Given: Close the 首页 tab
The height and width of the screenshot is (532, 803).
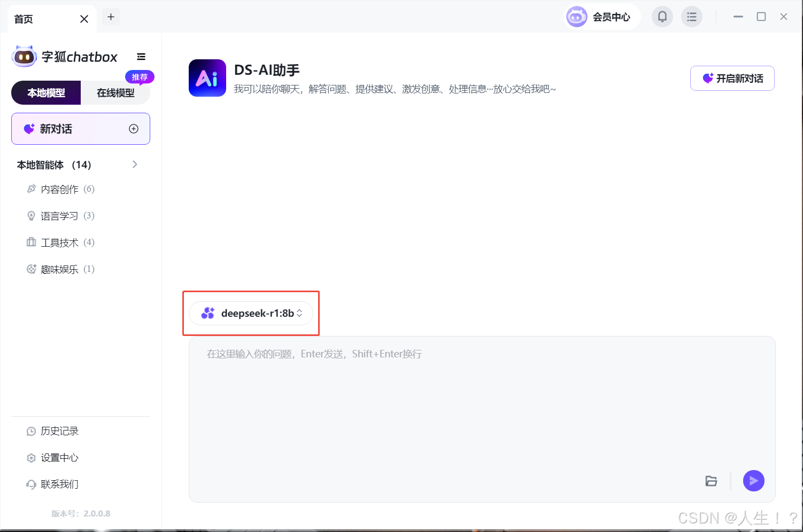Looking at the screenshot, I should tap(84, 19).
